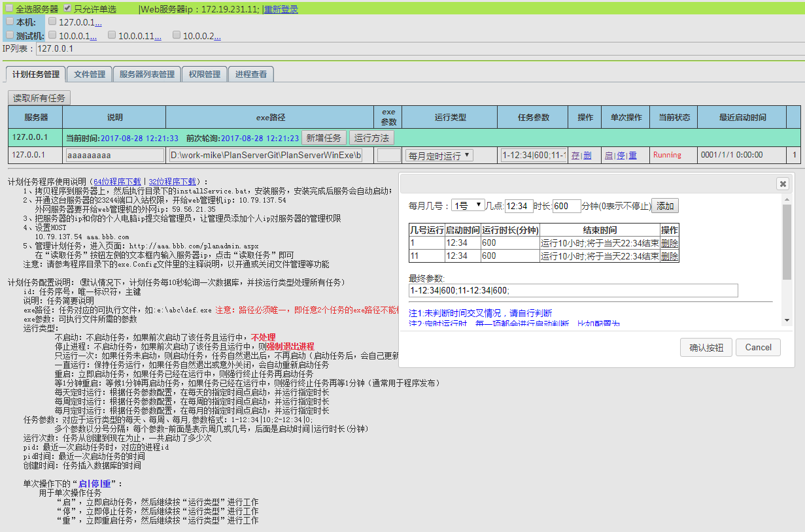The width and height of the screenshot is (805, 532).
Task: Uncheck the 只允许单选 checkbox
Action: [x=67, y=8]
